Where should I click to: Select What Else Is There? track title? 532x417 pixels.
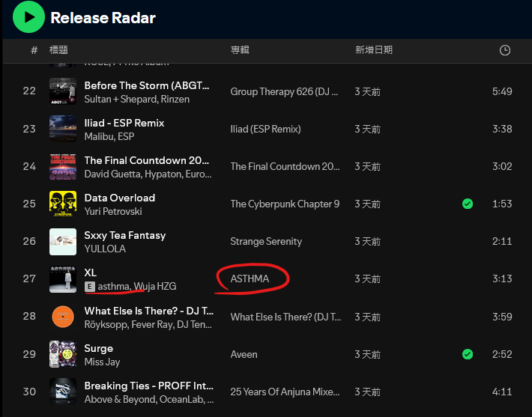[x=148, y=311]
